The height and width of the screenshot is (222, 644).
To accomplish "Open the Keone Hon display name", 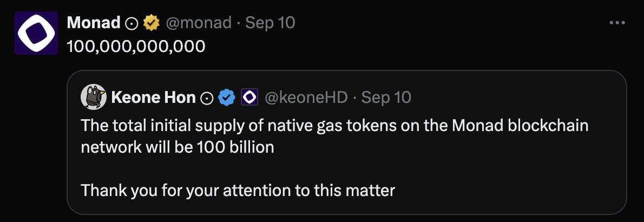I will click(x=153, y=97).
